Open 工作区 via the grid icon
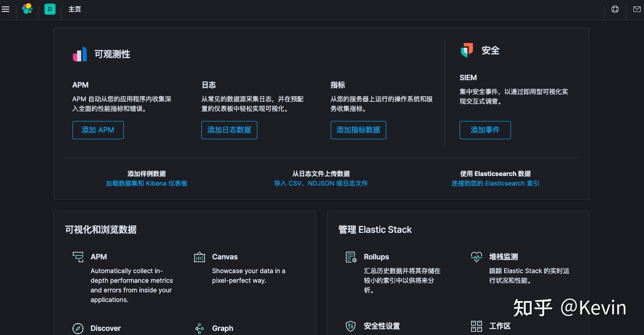Viewport: 644px width, 335px height. pos(477,326)
